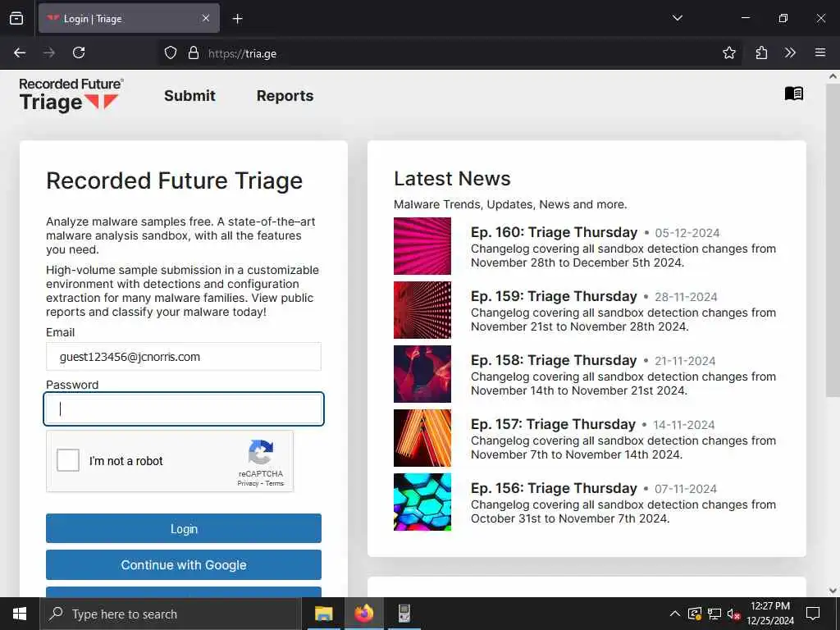Focus the Email input field
The width and height of the screenshot is (840, 630).
click(x=184, y=357)
